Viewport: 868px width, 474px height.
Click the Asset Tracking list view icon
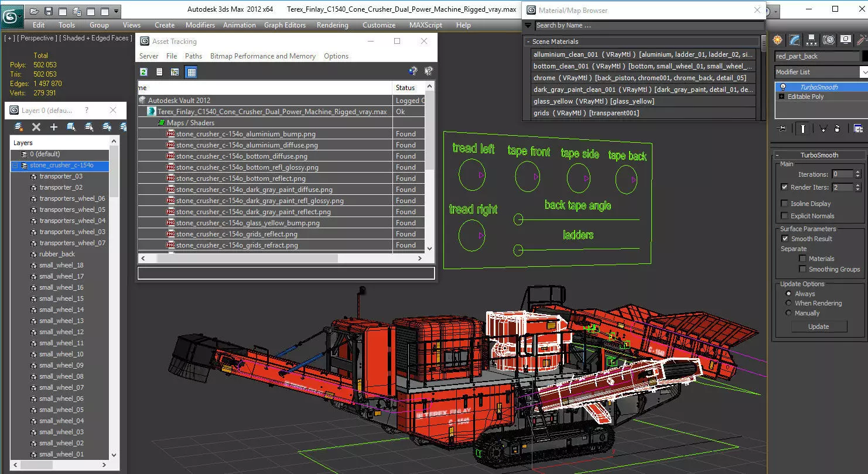pos(159,72)
